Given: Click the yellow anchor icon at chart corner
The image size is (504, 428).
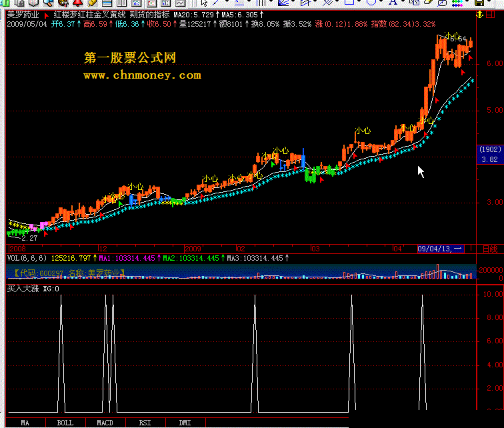Looking at the screenshot, I should click(479, 15).
